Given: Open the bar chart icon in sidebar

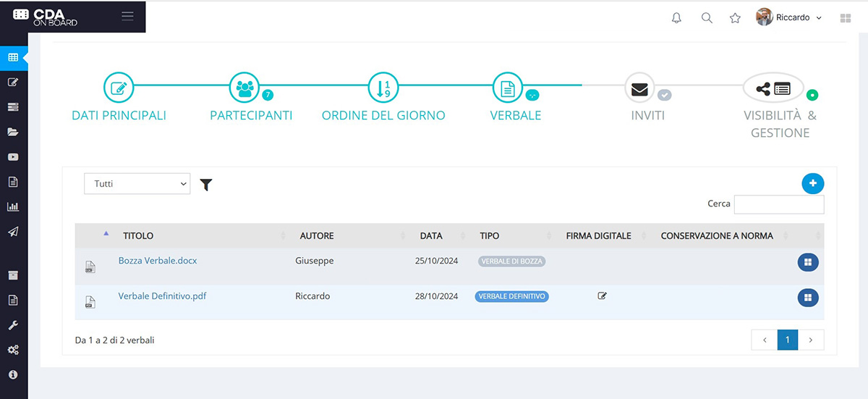Looking at the screenshot, I should tap(13, 206).
